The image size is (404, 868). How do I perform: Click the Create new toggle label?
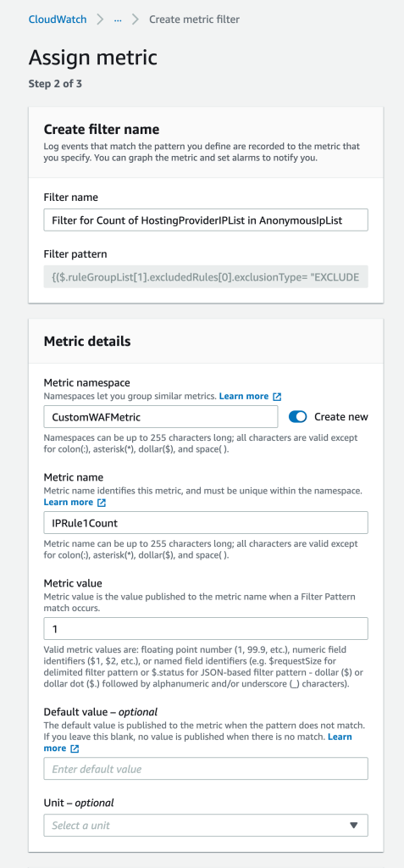[341, 417]
